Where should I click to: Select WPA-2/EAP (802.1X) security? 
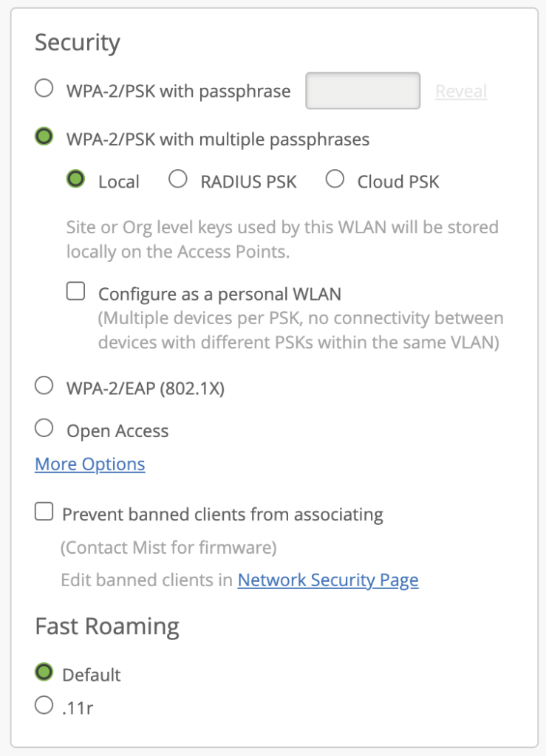coord(44,385)
